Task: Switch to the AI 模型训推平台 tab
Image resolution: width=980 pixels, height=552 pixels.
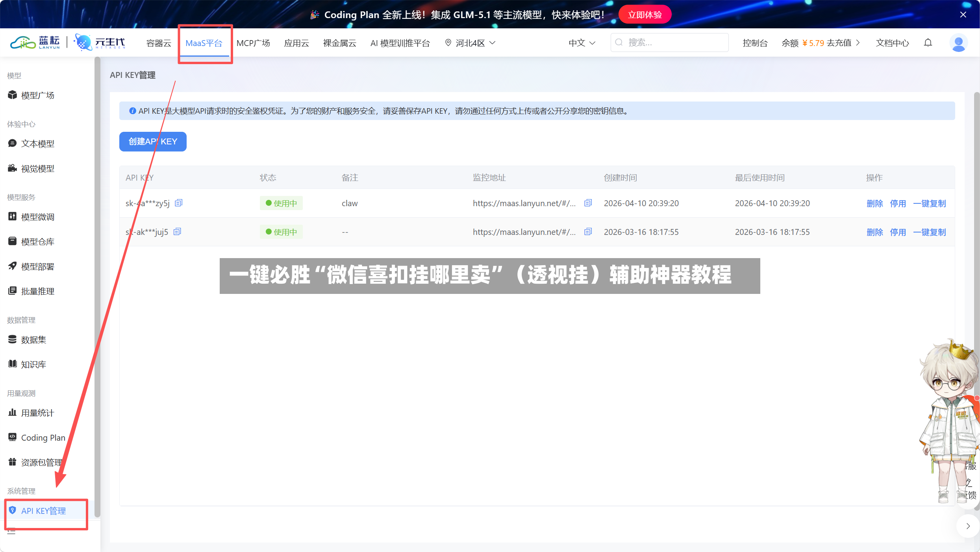Action: click(400, 43)
